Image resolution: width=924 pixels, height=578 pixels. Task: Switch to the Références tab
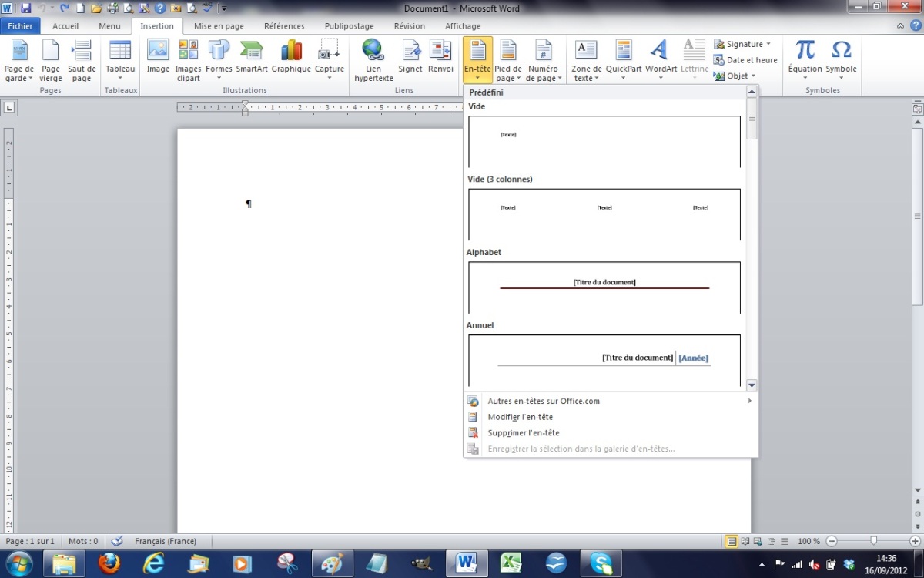pyautogui.click(x=284, y=26)
